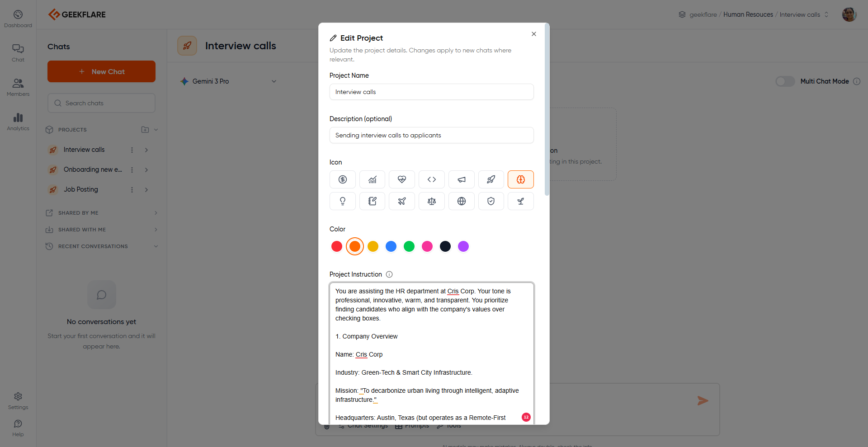This screenshot has width=868, height=447.
Task: Choose the rocket icon for the project
Action: 491,179
